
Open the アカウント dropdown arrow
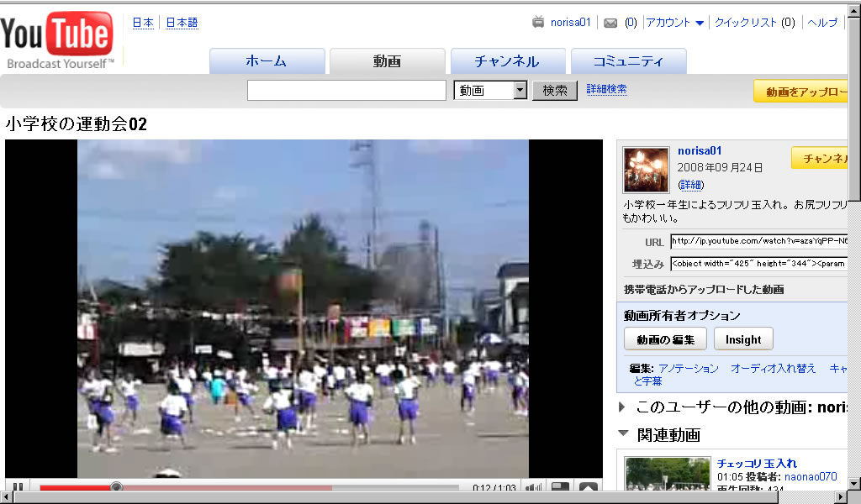(700, 23)
